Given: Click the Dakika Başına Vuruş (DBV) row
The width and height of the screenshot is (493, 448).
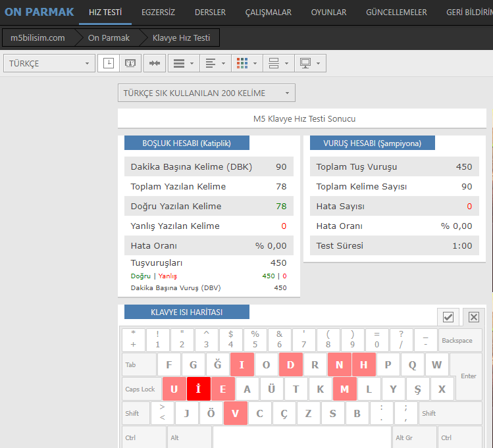Looking at the screenshot, I should [x=209, y=287].
